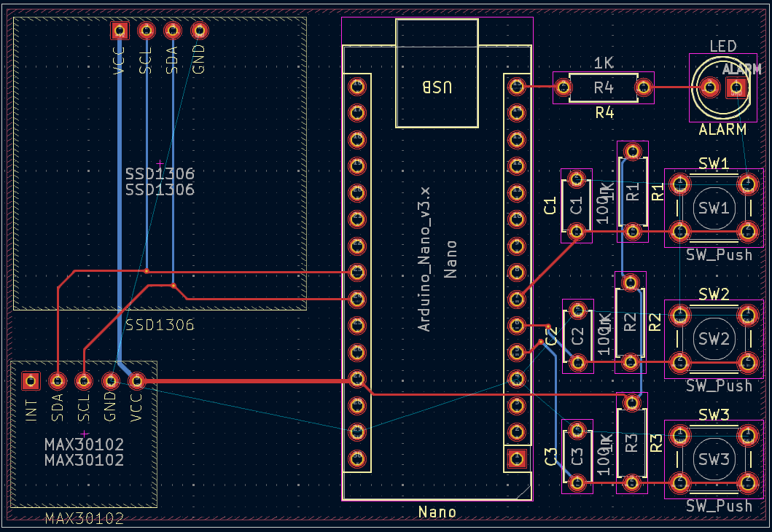Click the VCC pad of SSD1306
The image size is (772, 532).
click(x=119, y=31)
